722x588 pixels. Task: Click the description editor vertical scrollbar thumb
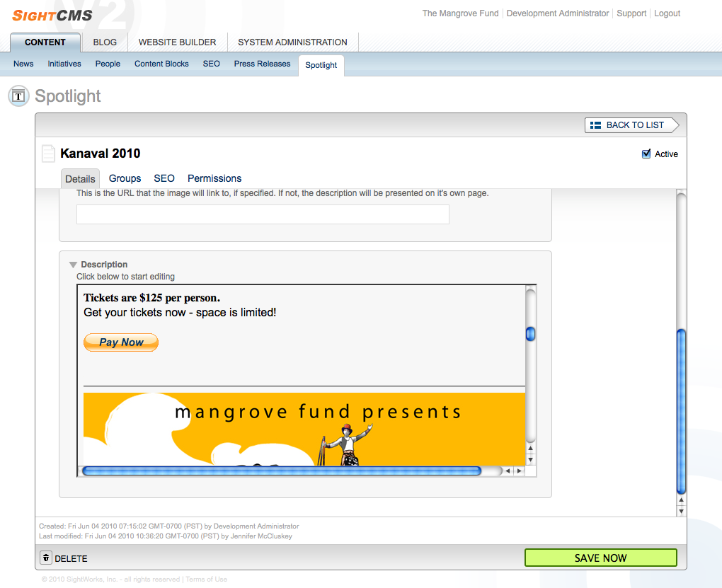click(x=530, y=334)
